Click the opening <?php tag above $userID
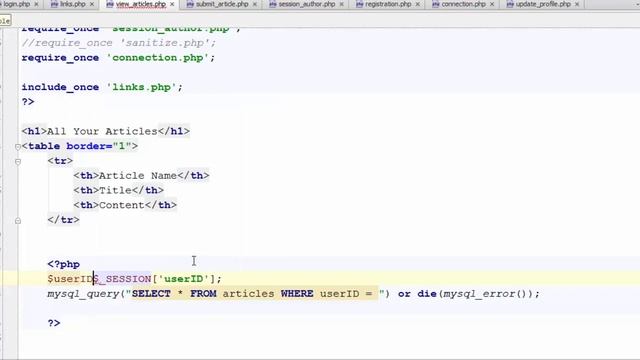This screenshot has width=640, height=360. pos(64,264)
